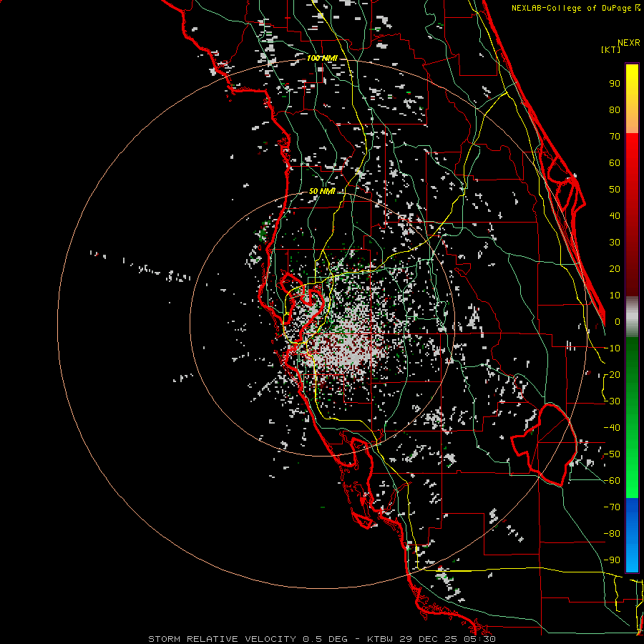Click the 30 value on velocity scale
Screen dimensions: 644x644
point(615,243)
